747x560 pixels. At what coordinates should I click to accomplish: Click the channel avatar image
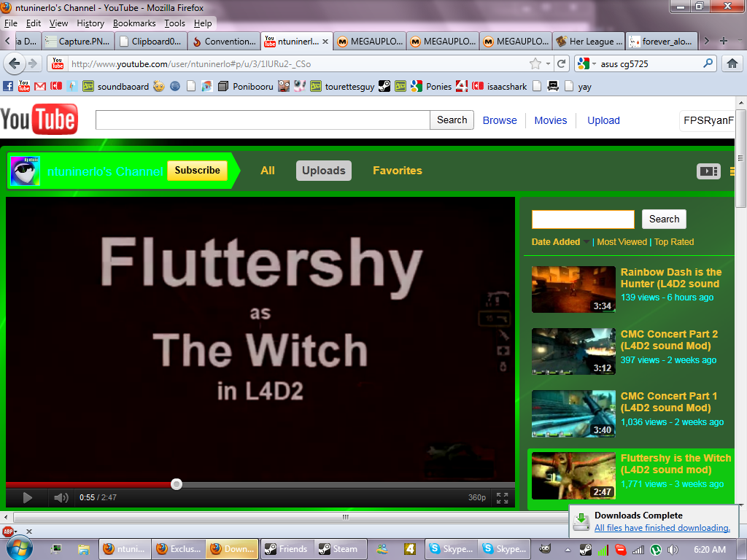point(25,171)
